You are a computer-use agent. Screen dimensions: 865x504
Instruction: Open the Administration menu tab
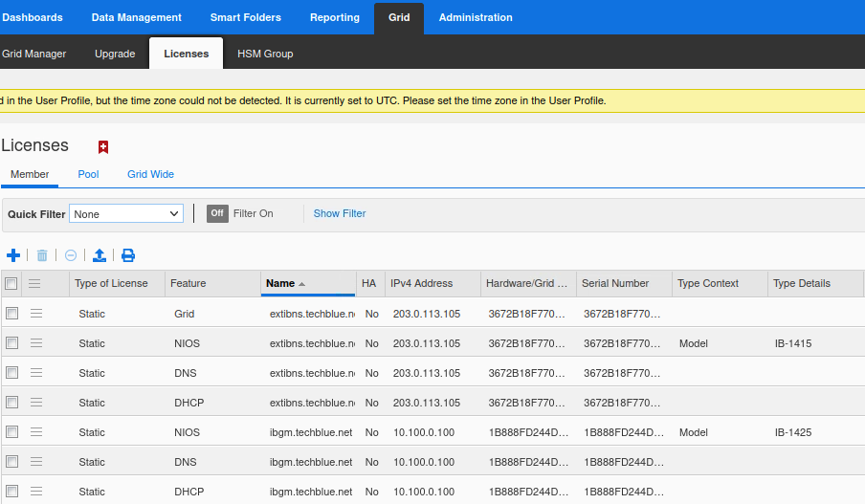[x=475, y=17]
